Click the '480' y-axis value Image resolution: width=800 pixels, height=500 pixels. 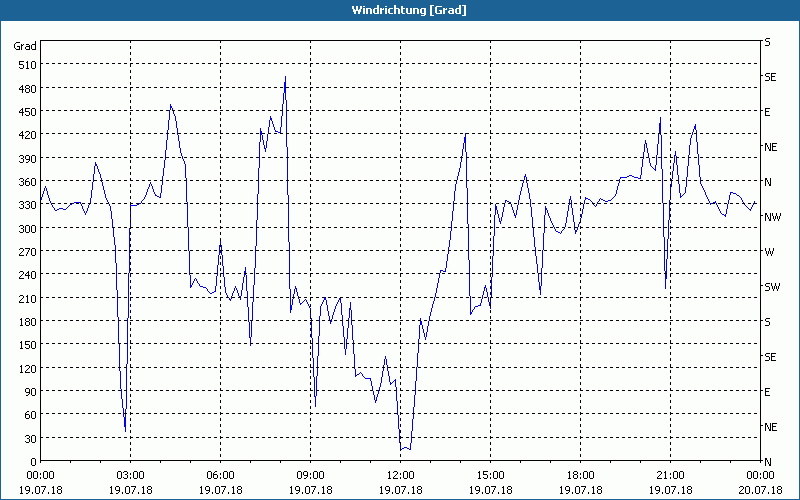click(28, 88)
